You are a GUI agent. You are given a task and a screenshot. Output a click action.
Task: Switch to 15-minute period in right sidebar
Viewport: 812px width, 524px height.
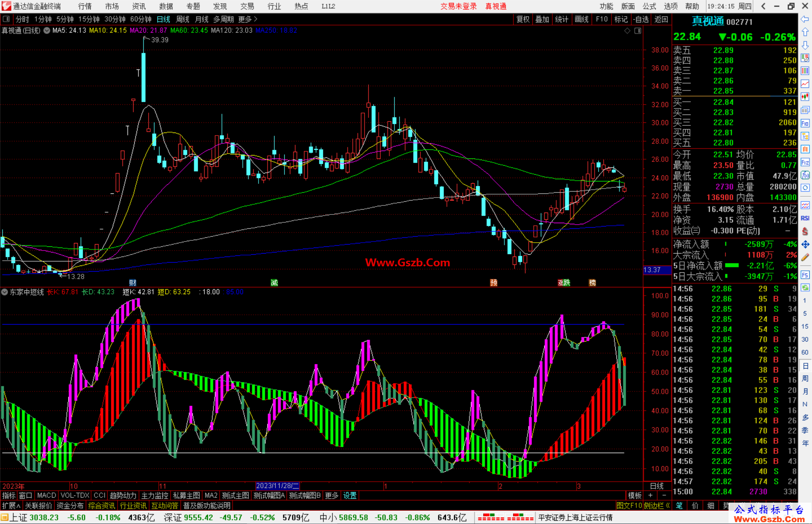pos(804,326)
